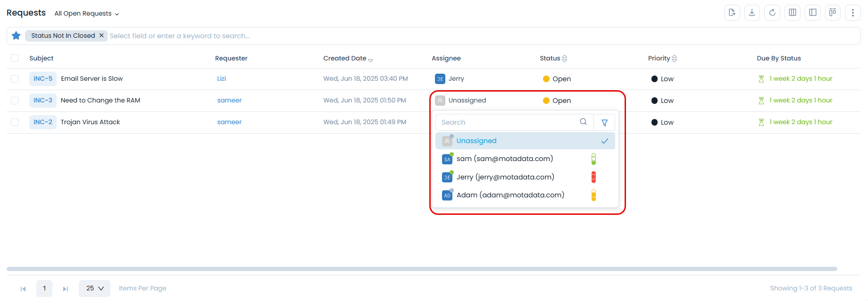Click the hourglass icon in INC-5 row
Image resolution: width=868 pixels, height=306 pixels.
[x=761, y=79]
